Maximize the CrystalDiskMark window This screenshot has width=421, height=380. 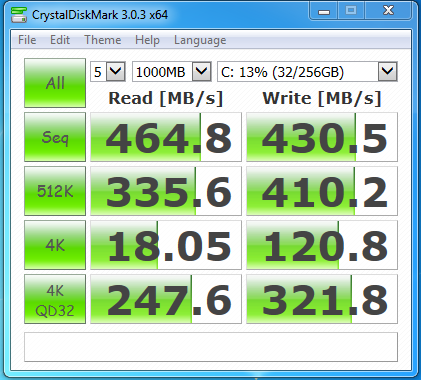coord(351,11)
